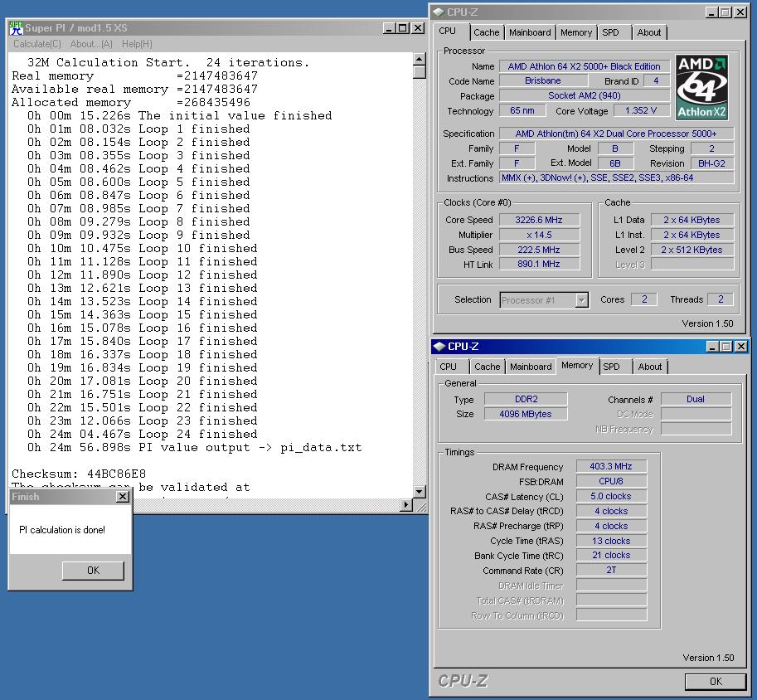
Task: Click the Package value Socket AM2 (940)
Action: 585,95
